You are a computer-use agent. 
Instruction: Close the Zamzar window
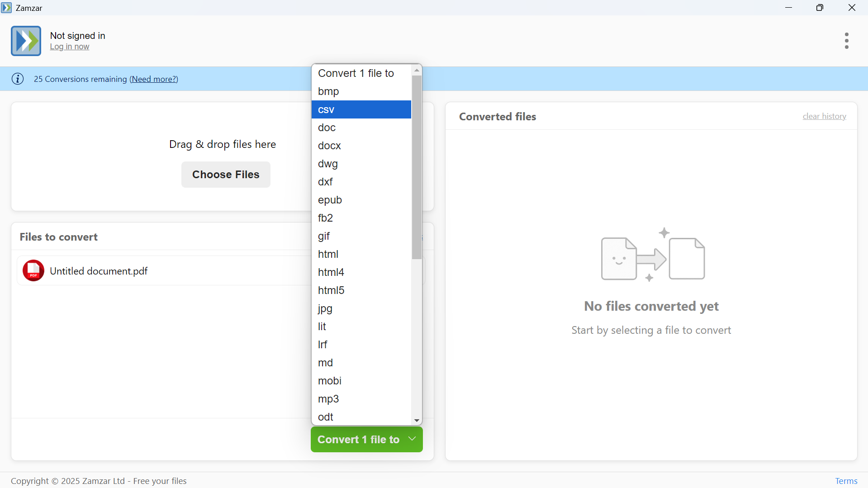point(852,8)
